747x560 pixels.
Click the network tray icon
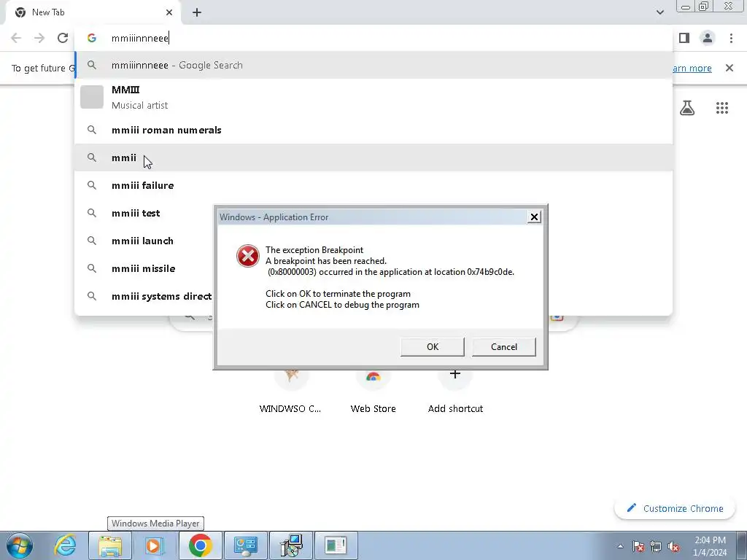[656, 546]
